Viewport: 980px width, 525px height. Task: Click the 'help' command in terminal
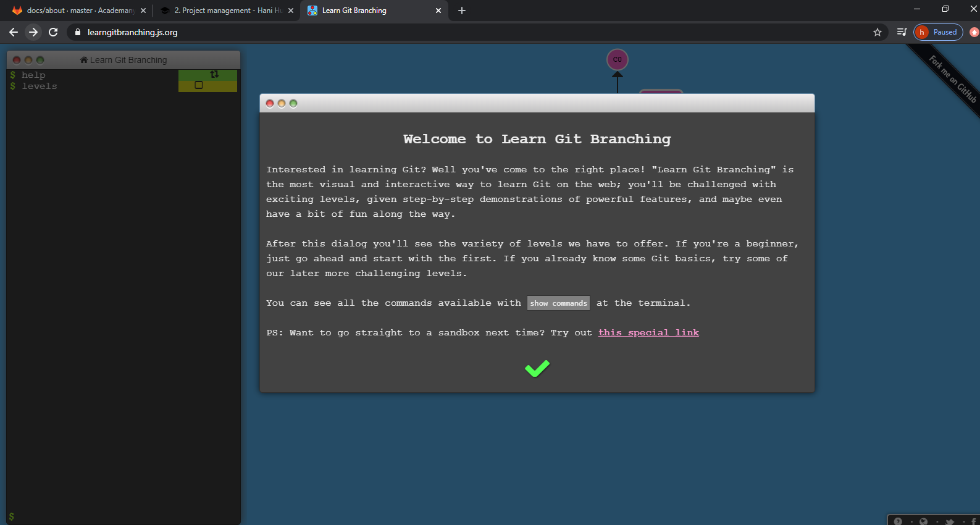click(x=33, y=75)
